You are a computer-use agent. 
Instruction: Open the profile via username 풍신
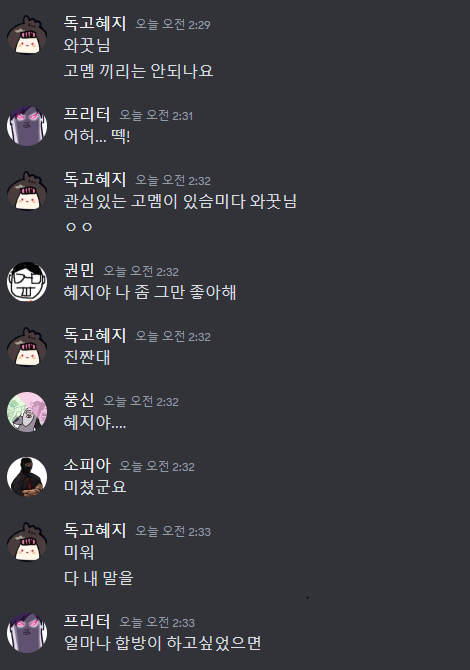tap(79, 400)
